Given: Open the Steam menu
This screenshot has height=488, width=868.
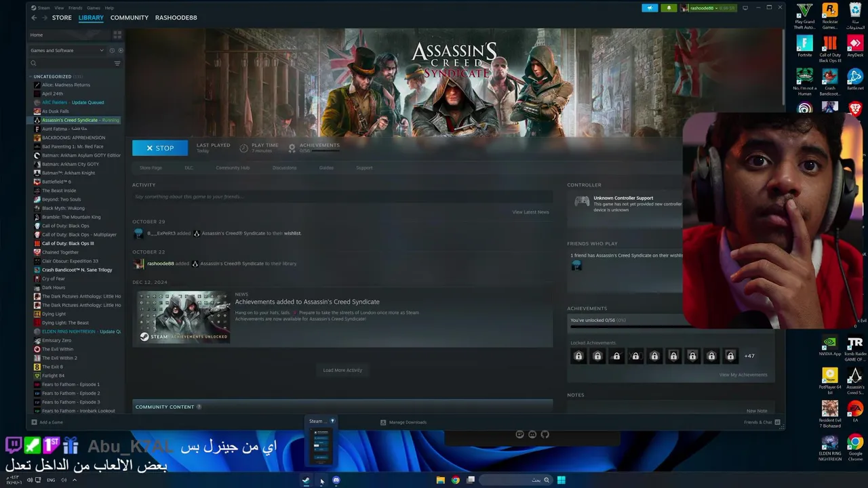Looking at the screenshot, I should 43,8.
